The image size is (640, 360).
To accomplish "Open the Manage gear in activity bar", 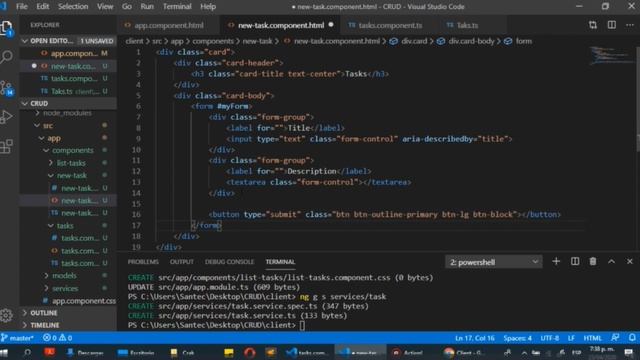I will (x=7, y=315).
